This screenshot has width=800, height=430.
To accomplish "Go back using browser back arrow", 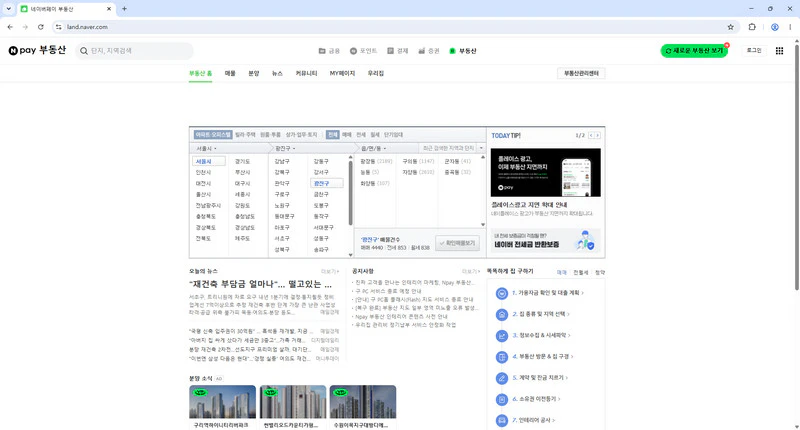I will coord(10,27).
